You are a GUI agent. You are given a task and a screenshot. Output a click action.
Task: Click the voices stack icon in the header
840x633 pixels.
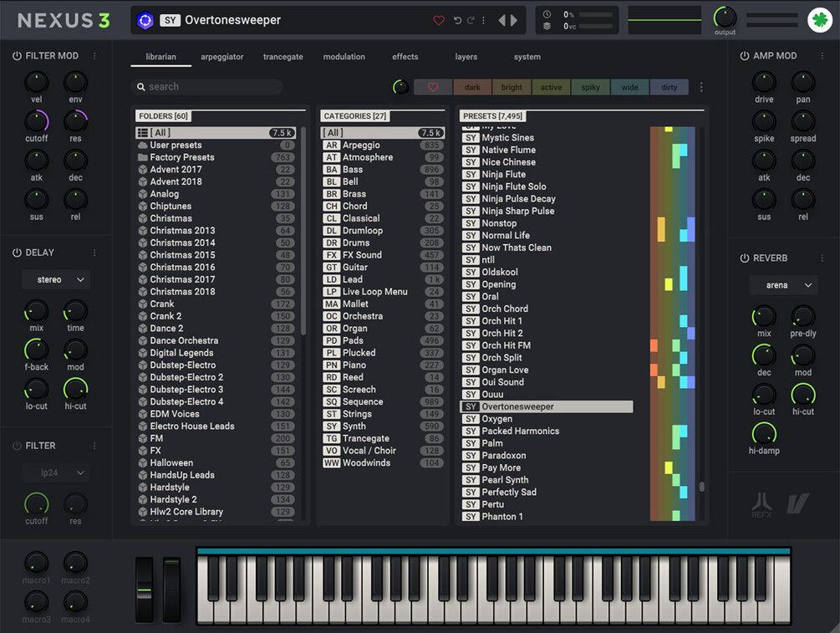pos(547,26)
